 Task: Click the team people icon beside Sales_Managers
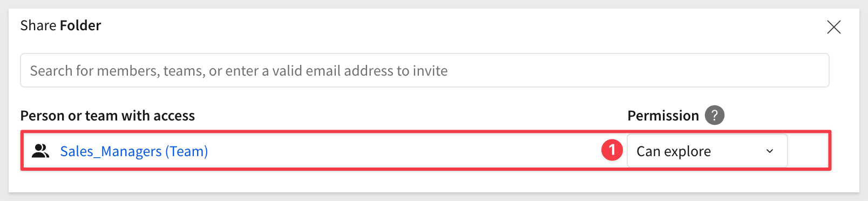pyautogui.click(x=40, y=151)
